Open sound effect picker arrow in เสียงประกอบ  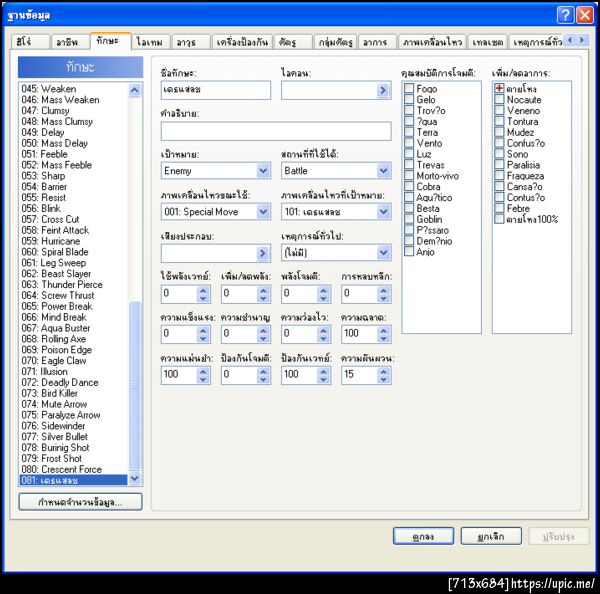(262, 253)
